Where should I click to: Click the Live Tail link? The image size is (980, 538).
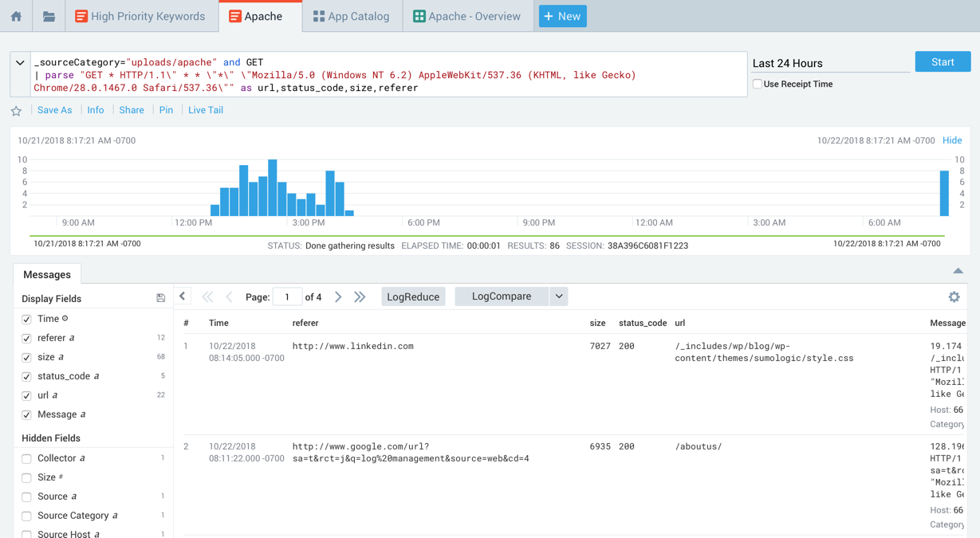[x=205, y=110]
